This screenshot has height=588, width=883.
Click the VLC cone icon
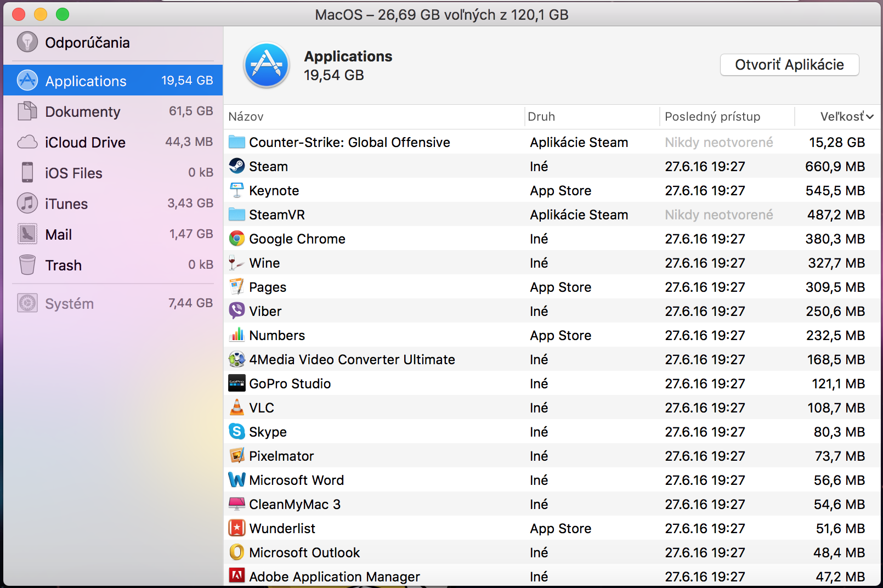236,407
